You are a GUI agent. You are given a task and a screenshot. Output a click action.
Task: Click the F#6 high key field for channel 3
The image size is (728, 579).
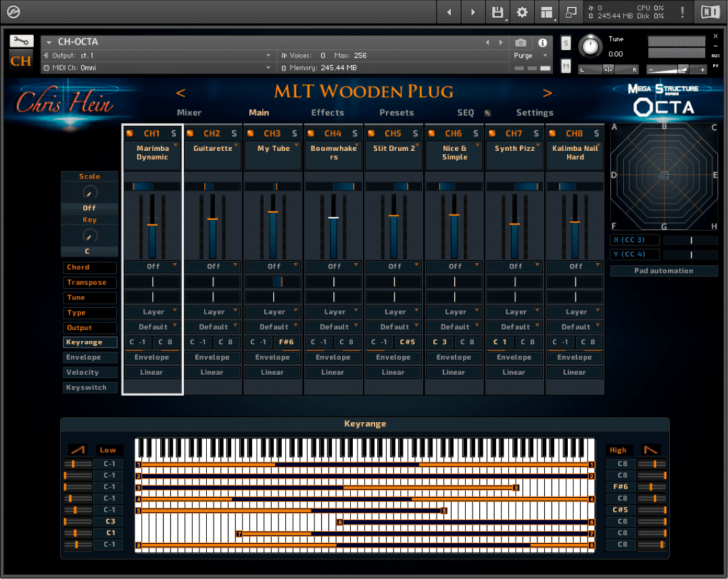point(621,486)
